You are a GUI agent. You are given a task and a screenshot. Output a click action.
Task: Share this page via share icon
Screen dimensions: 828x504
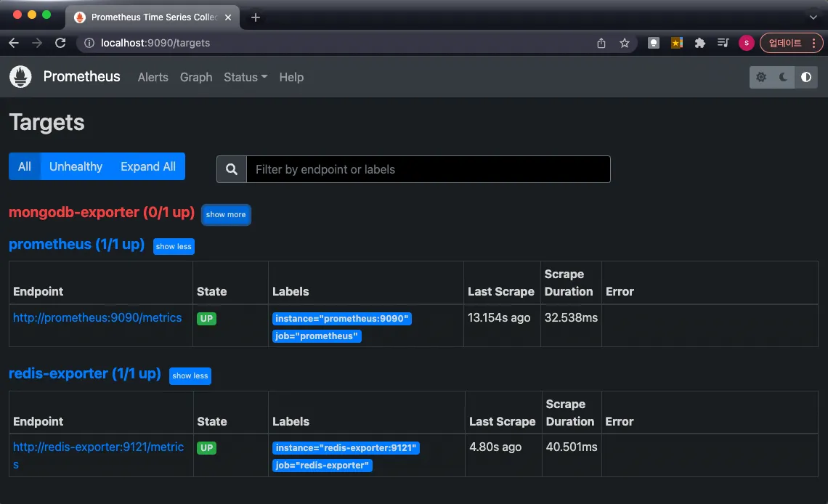point(601,43)
